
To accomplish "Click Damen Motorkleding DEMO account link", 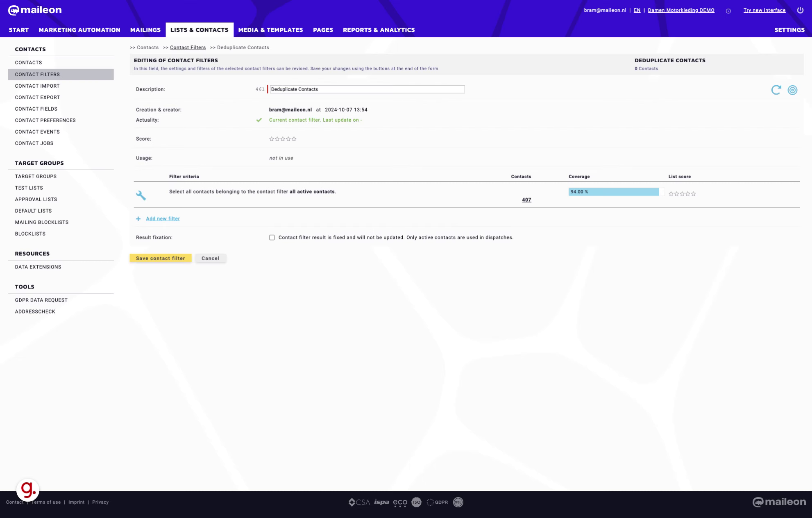I will coord(681,10).
